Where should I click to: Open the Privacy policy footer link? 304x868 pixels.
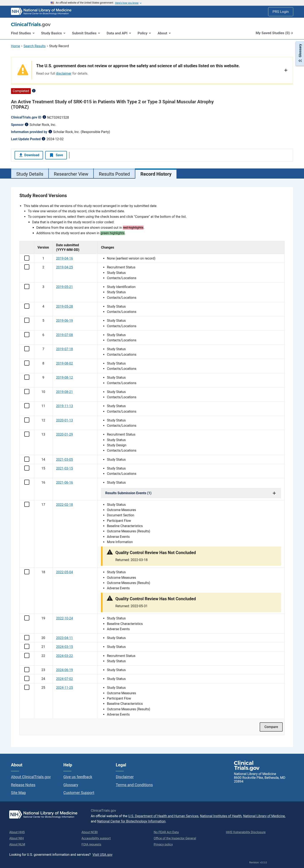(x=163, y=844)
